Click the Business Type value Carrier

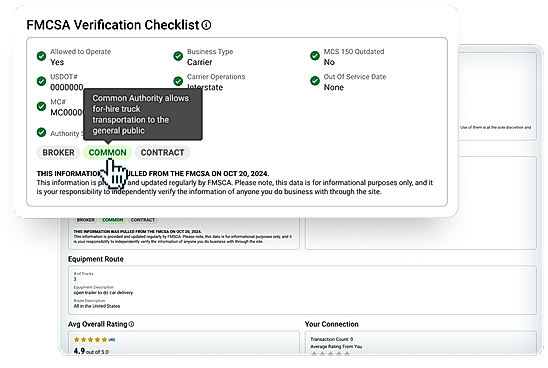(x=200, y=62)
